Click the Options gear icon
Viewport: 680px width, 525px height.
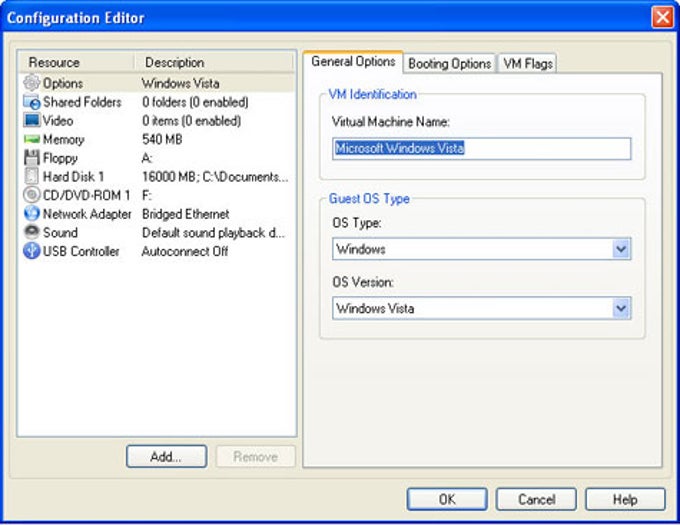click(31, 83)
